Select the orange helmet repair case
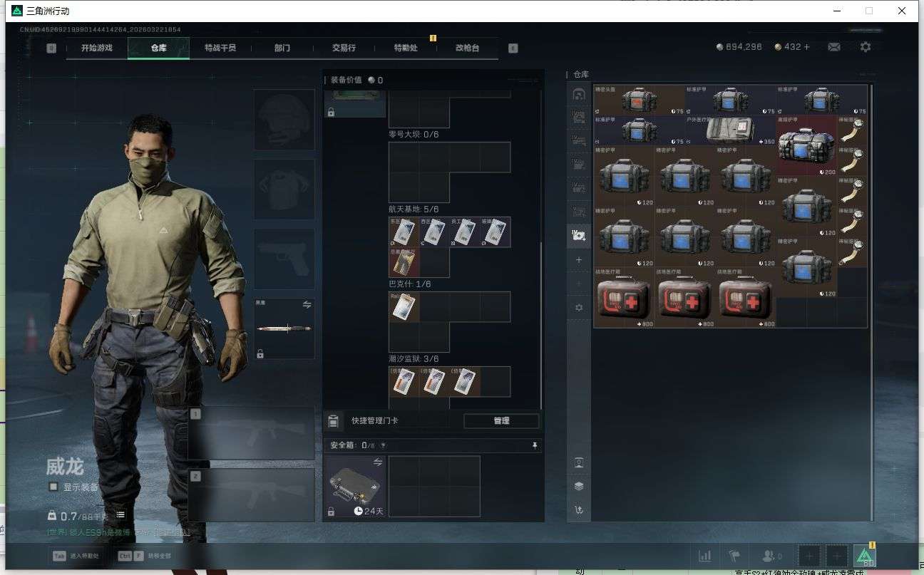Image resolution: width=924 pixels, height=575 pixels. pyautogui.click(x=640, y=100)
